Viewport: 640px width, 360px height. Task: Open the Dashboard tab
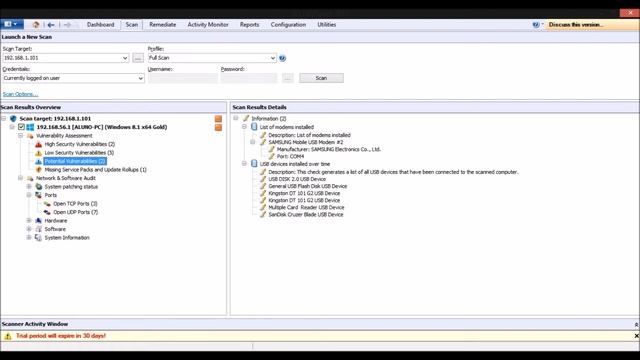point(100,24)
